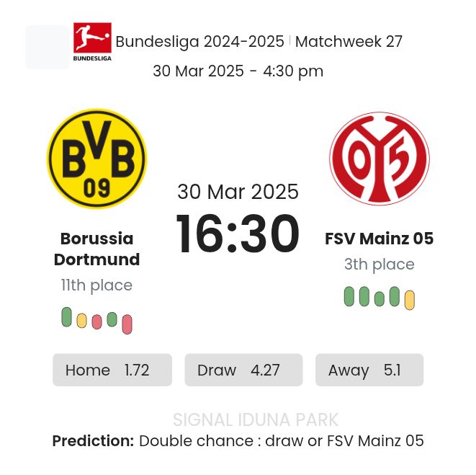
Task: Click Dortmund's first green form indicator
Action: pos(67,317)
